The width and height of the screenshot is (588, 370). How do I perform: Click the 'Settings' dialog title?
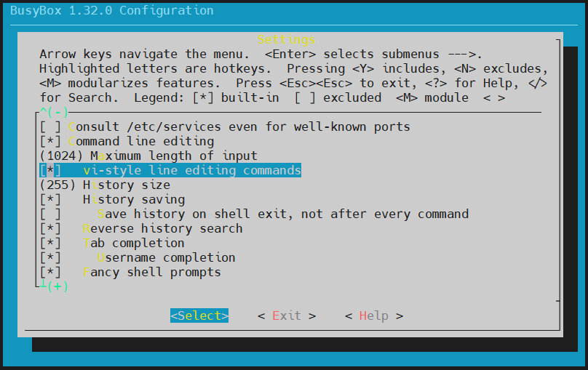point(286,39)
